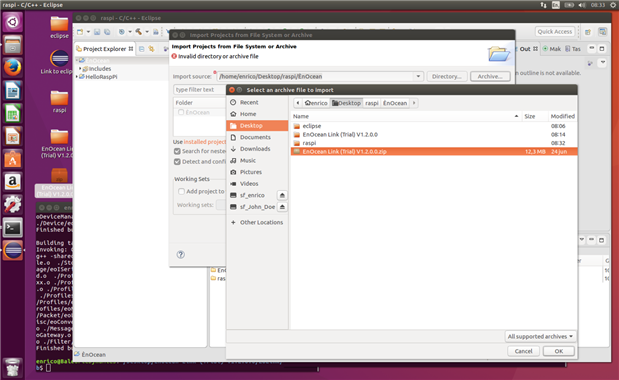Select EnOcean Link (Trial) V1.2.0.0 folder row
This screenshot has height=380, width=619.
(434, 135)
